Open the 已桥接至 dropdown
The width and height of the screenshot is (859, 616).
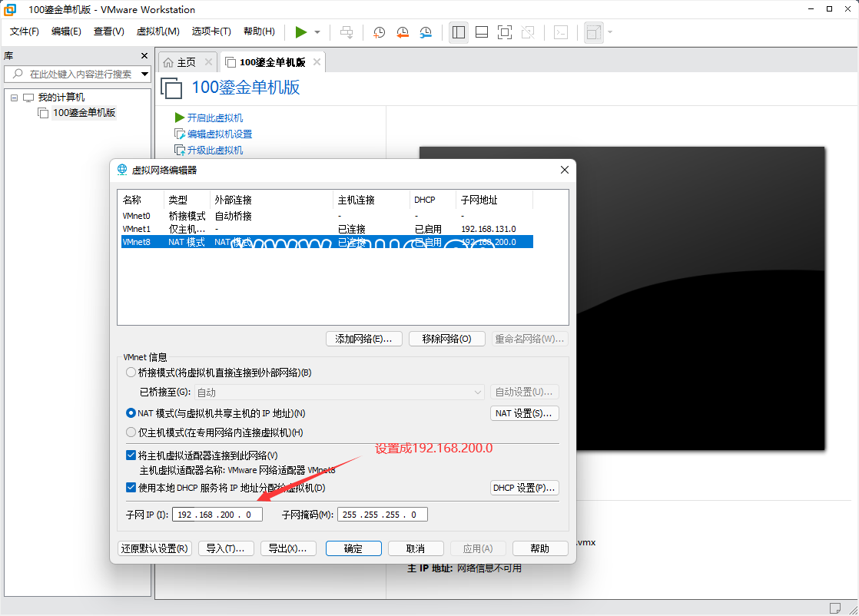[x=340, y=392]
